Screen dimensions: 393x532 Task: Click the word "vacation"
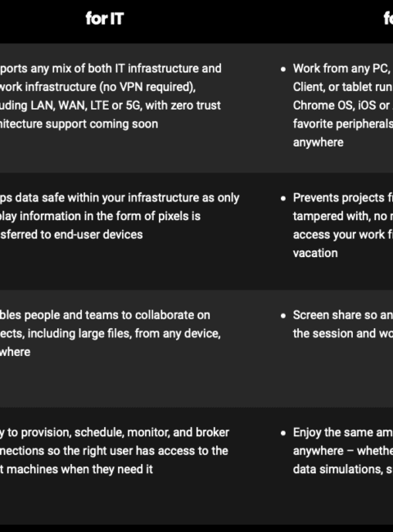pos(315,253)
